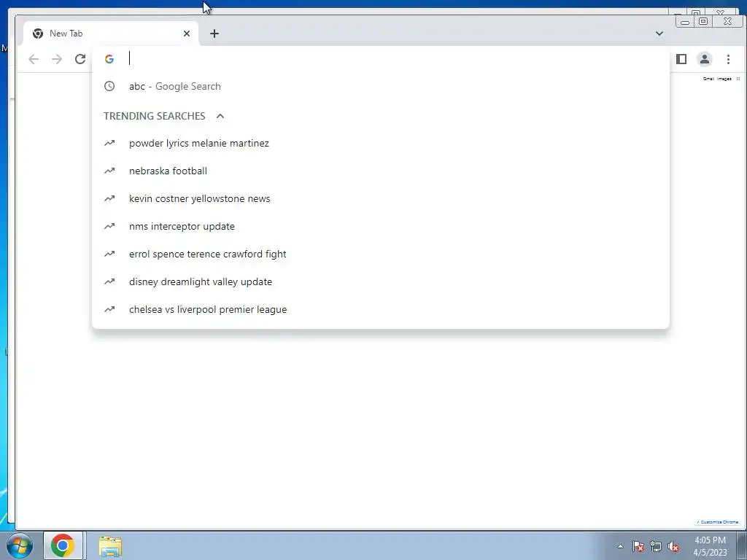This screenshot has width=747, height=560.
Task: Click the Google G icon in address bar
Action: tap(109, 59)
